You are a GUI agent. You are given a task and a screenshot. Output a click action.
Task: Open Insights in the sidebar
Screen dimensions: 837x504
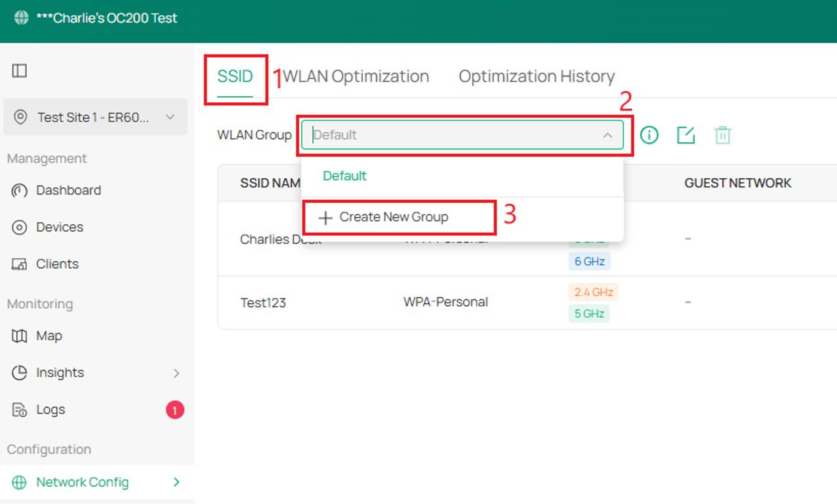pos(60,372)
